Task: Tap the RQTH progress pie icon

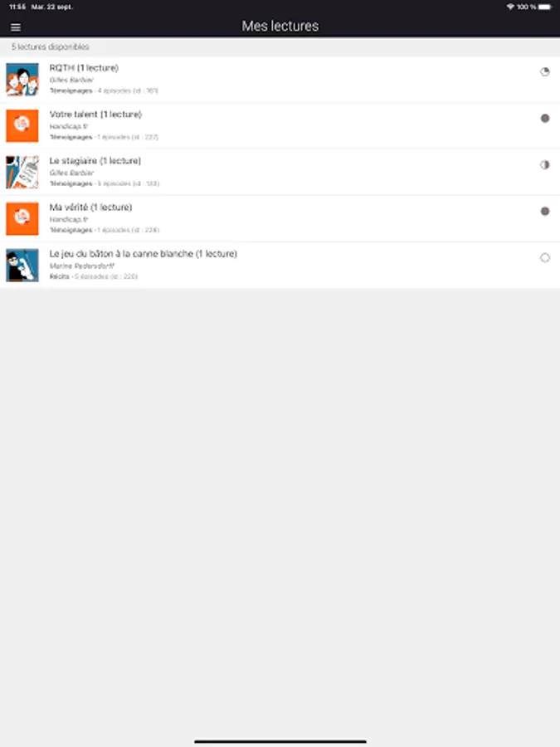Action: click(545, 72)
